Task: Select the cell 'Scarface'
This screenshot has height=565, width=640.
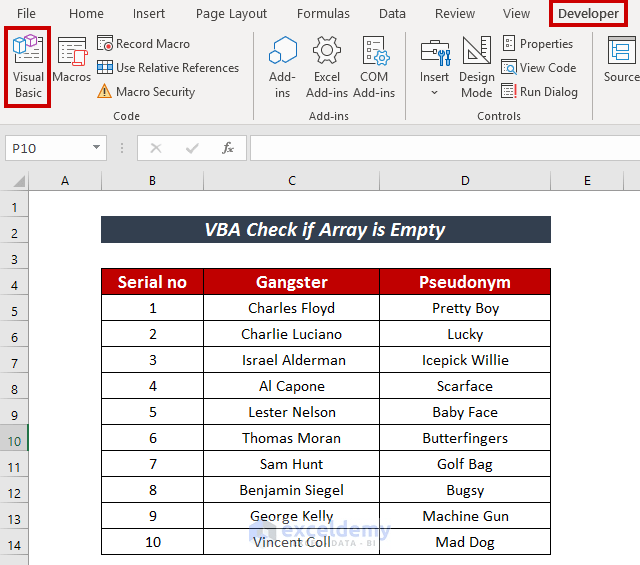Action: click(465, 386)
